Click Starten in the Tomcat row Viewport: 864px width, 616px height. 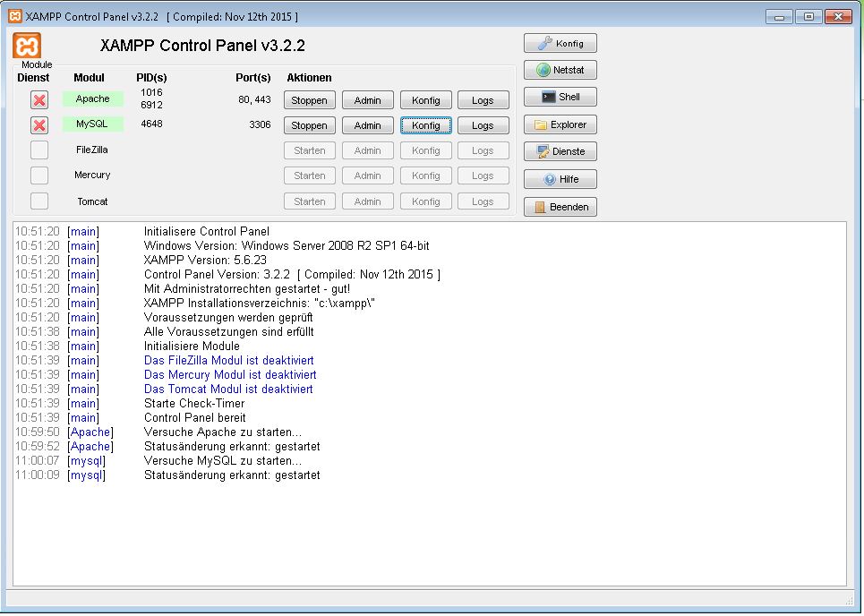point(310,201)
